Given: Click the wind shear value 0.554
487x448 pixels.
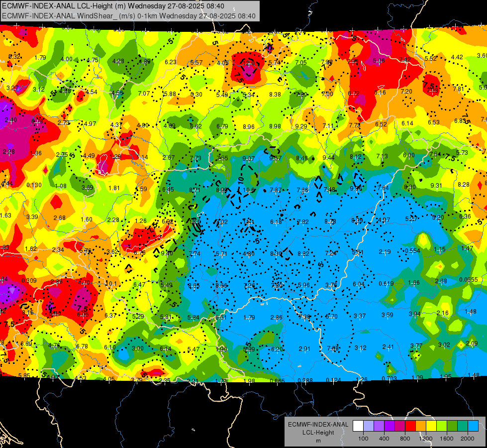Looking at the screenshot, I should (x=413, y=251).
